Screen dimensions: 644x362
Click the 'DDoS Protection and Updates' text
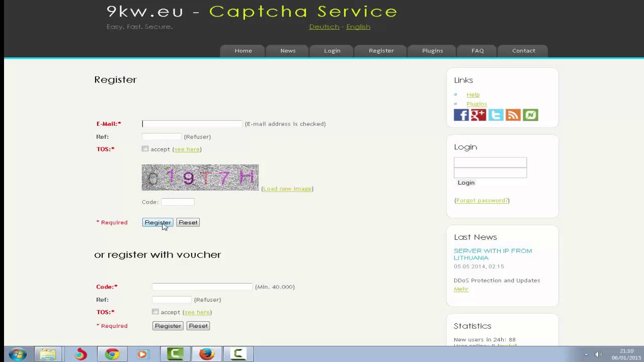[x=497, y=281]
